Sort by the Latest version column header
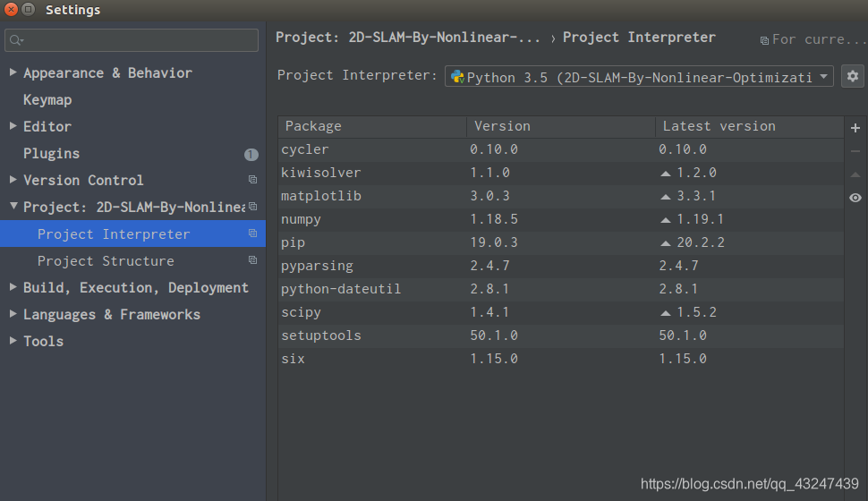The height and width of the screenshot is (501, 868). pyautogui.click(x=750, y=126)
